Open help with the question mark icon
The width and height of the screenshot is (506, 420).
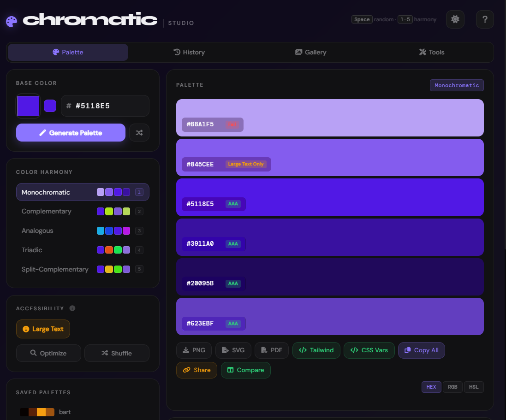pyautogui.click(x=485, y=19)
